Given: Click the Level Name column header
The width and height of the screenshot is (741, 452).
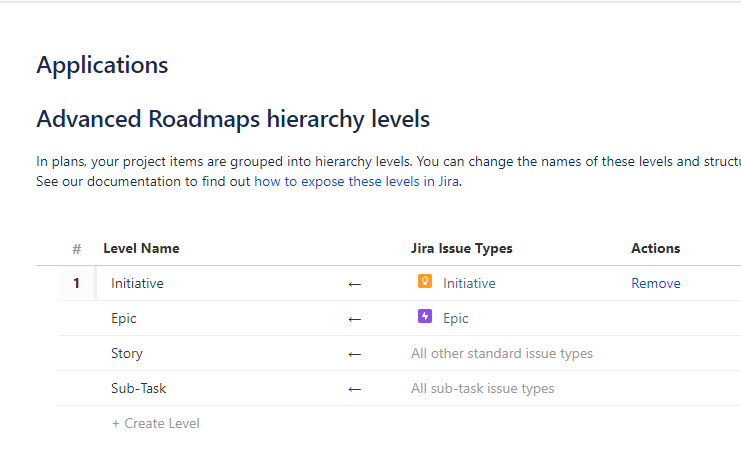Looking at the screenshot, I should pyautogui.click(x=141, y=248).
